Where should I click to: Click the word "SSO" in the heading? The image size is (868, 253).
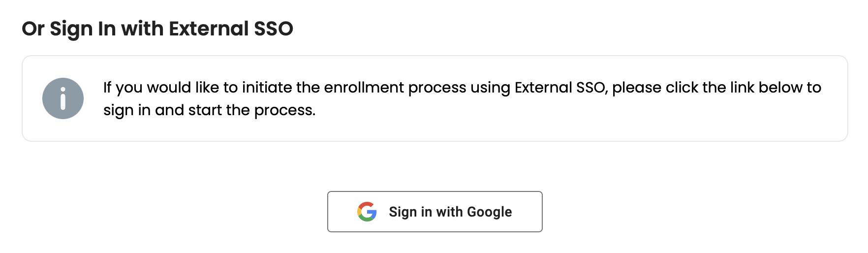273,29
